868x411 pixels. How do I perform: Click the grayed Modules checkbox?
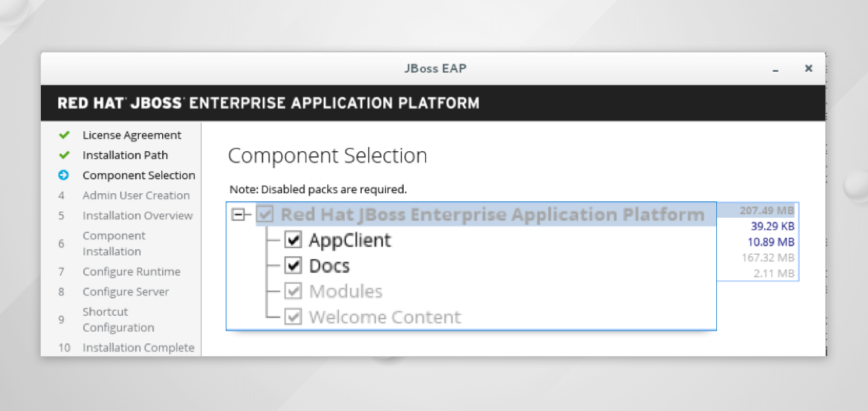[293, 291]
